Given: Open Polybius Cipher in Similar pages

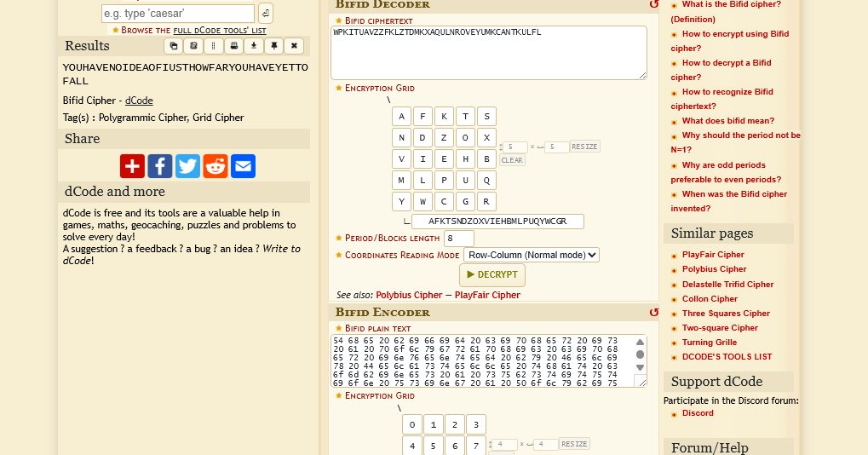Looking at the screenshot, I should tap(714, 269).
